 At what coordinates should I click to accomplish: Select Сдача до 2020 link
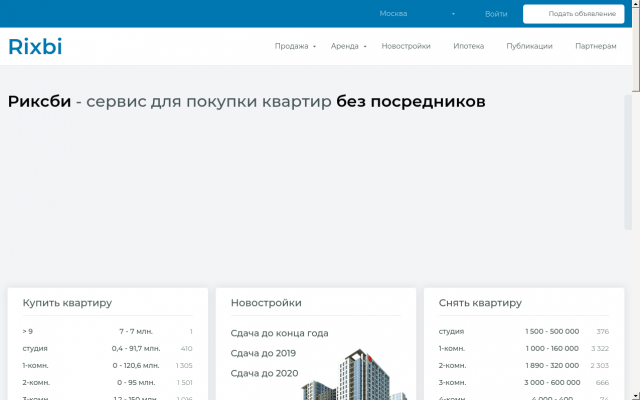264,373
